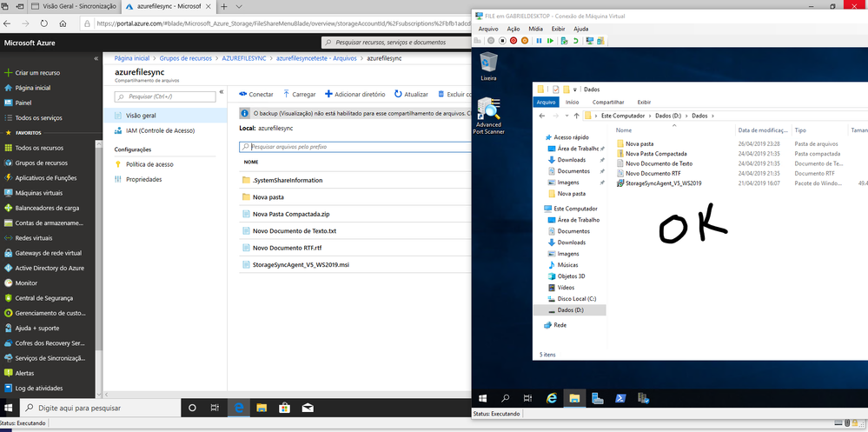Open Nova pasta folder in Azure file list
The width and height of the screenshot is (868, 432).
[x=268, y=197]
